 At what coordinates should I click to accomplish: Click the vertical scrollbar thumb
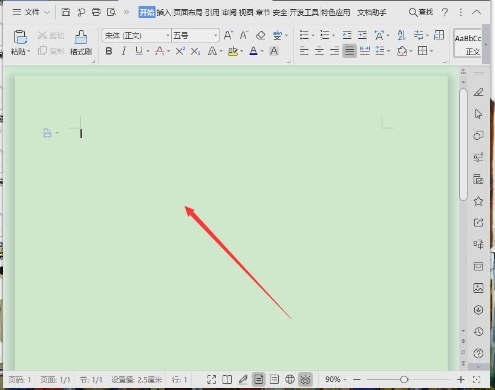[x=463, y=144]
